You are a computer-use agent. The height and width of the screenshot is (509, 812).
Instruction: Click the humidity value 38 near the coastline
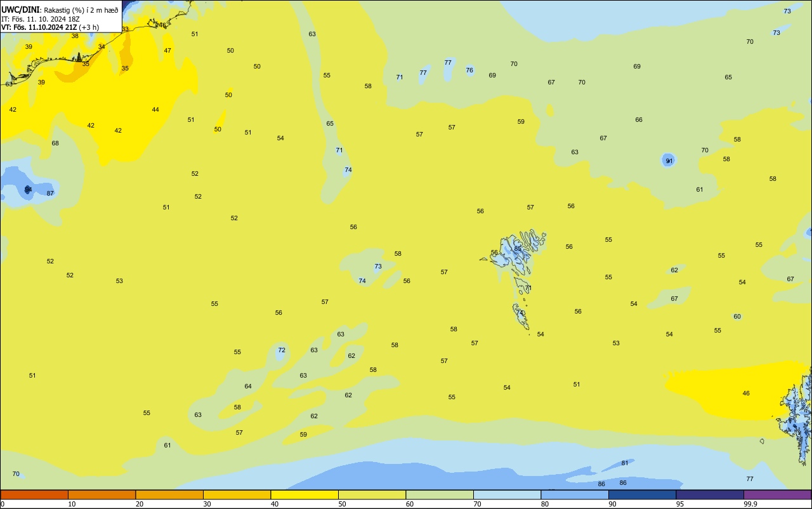(75, 36)
